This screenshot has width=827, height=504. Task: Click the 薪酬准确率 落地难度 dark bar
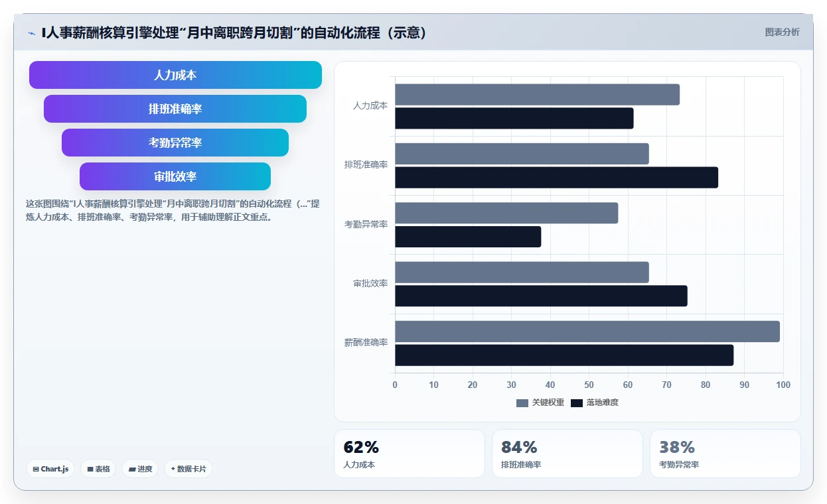tap(564, 355)
